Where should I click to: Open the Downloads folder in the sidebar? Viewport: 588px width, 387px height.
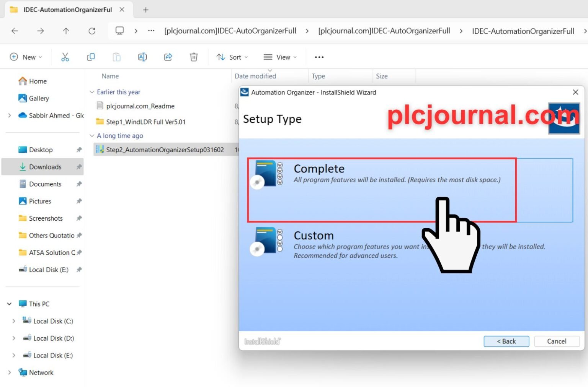[x=45, y=167]
